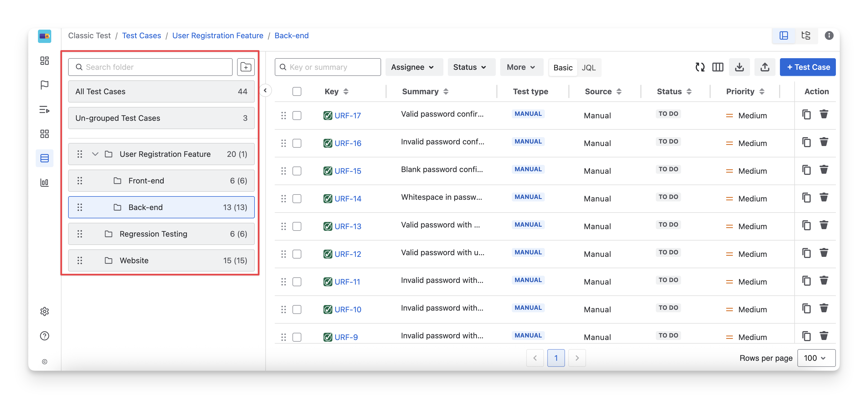Click the download/import icon in toolbar

739,67
